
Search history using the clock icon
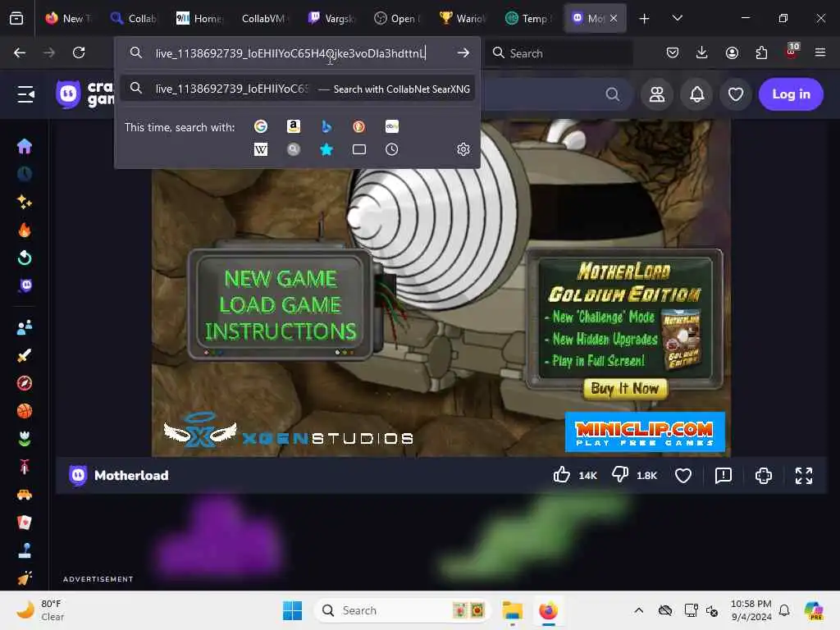click(391, 149)
